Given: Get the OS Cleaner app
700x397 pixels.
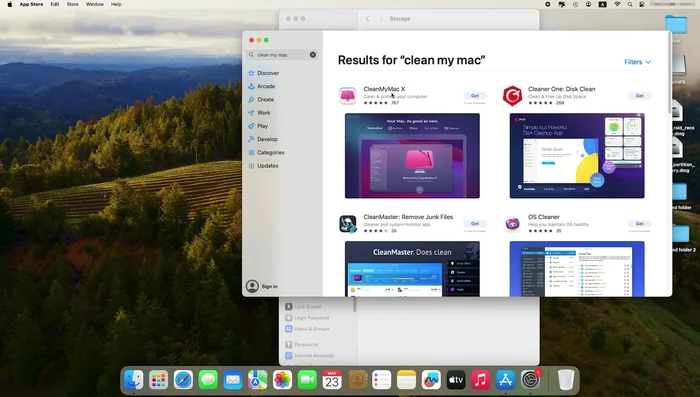Looking at the screenshot, I should point(639,223).
